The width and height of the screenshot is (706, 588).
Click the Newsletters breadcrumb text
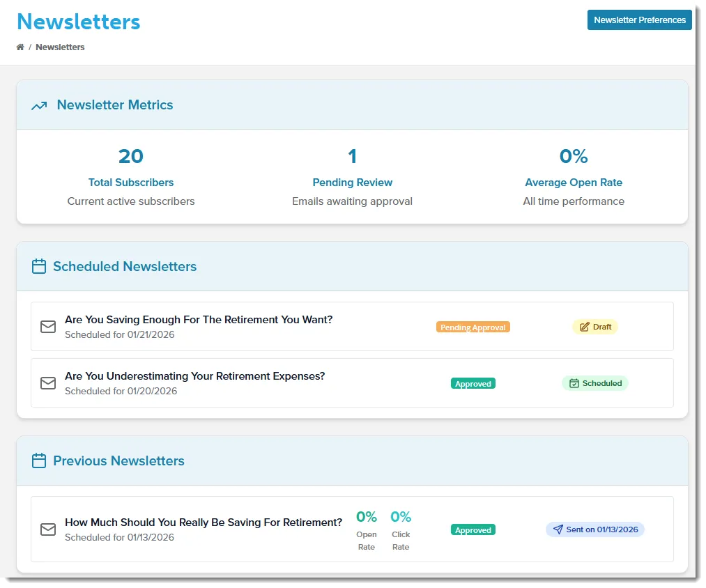point(60,47)
